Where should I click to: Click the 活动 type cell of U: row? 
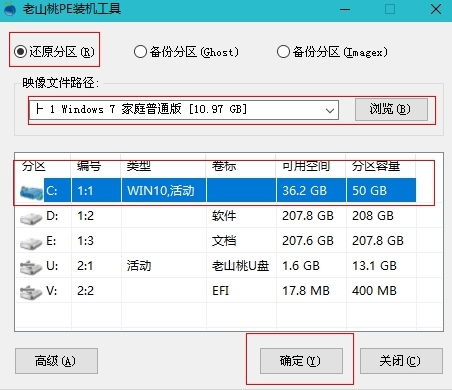tap(139, 266)
